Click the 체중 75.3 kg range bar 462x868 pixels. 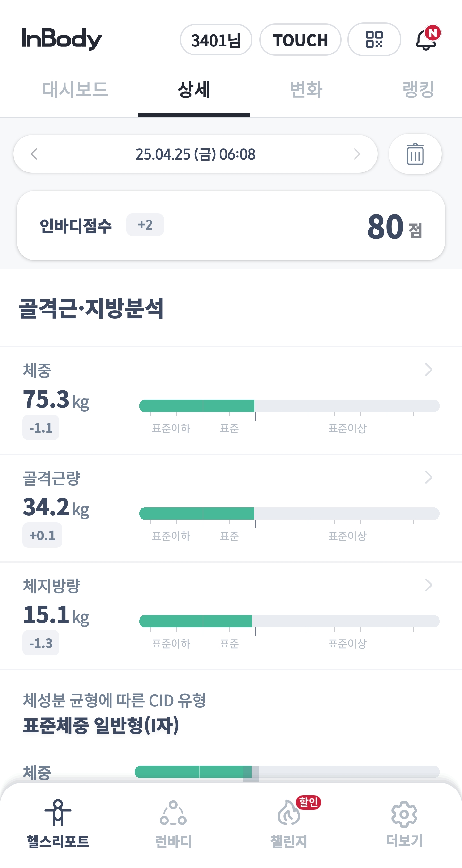[289, 406]
